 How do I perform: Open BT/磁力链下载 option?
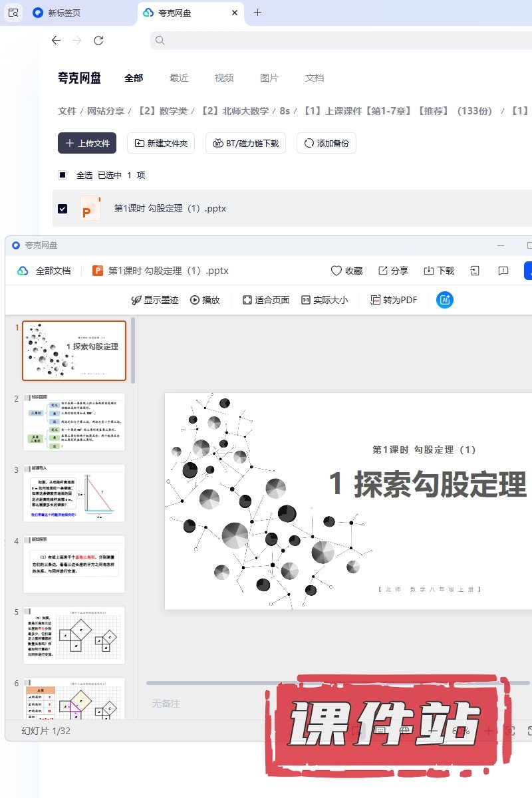point(246,143)
